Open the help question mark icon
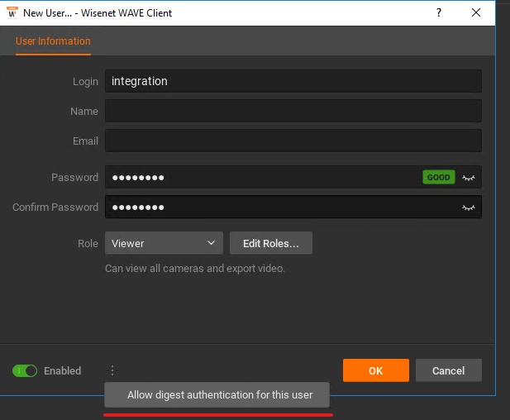This screenshot has height=420, width=510. pos(439,12)
